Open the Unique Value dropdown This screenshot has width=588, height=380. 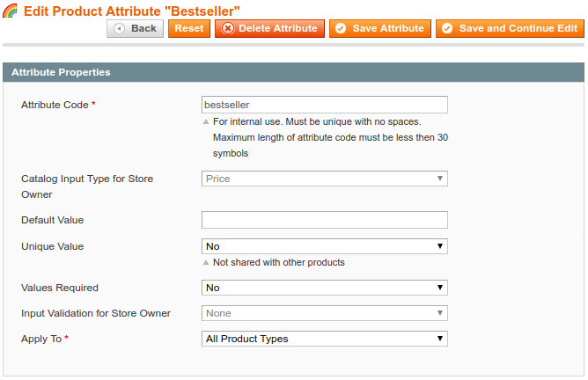tap(324, 246)
